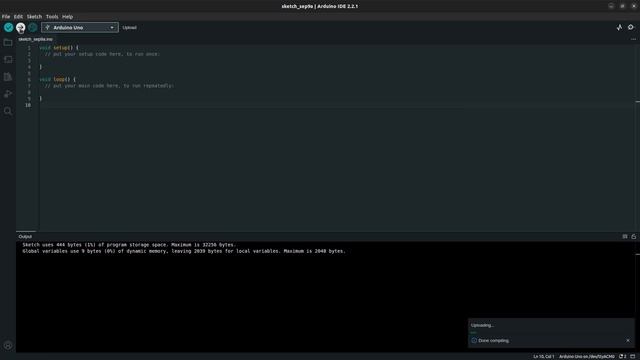Click the Done compiling notification text
The width and height of the screenshot is (640, 360).
click(493, 340)
